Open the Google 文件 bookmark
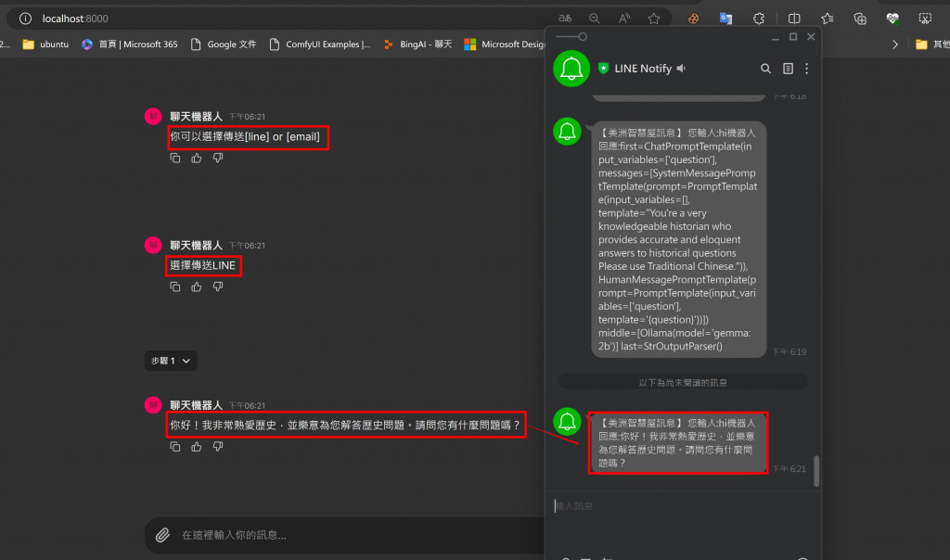Screen dimensions: 950x560 pos(224,45)
